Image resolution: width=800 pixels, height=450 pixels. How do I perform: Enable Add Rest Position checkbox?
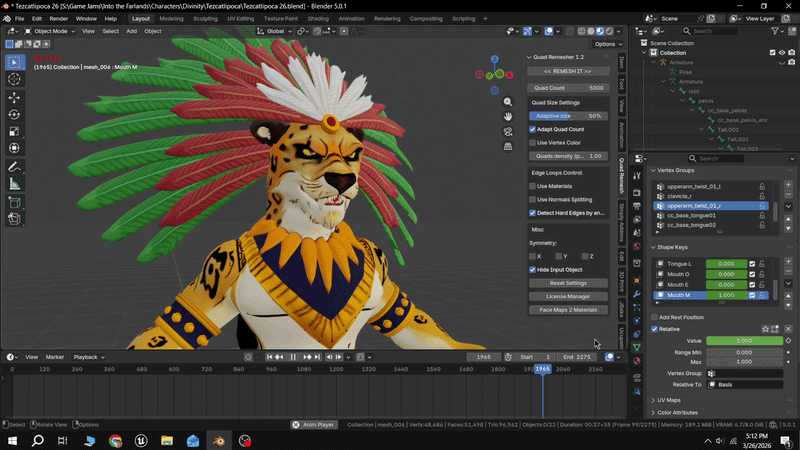(655, 317)
